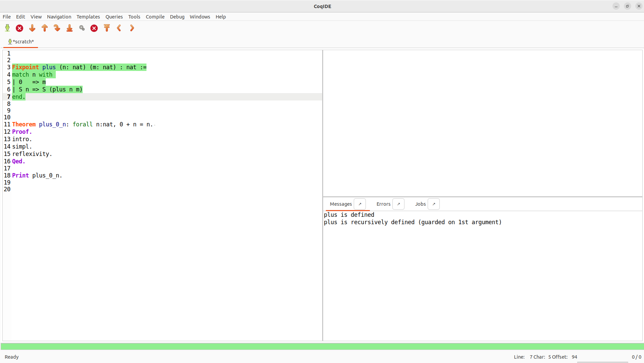Click the gears Fully Check icon
This screenshot has width=644, height=363.
click(82, 28)
